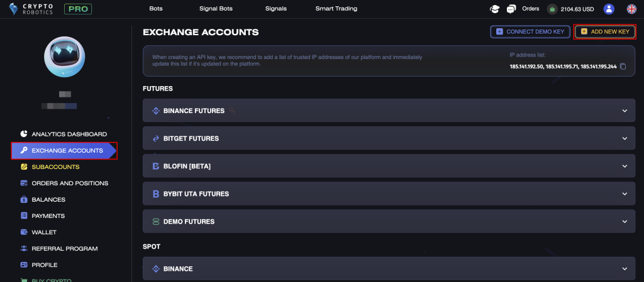The height and width of the screenshot is (282, 644).
Task: Click the Bybit UTA Futures logo
Action: [x=156, y=194]
